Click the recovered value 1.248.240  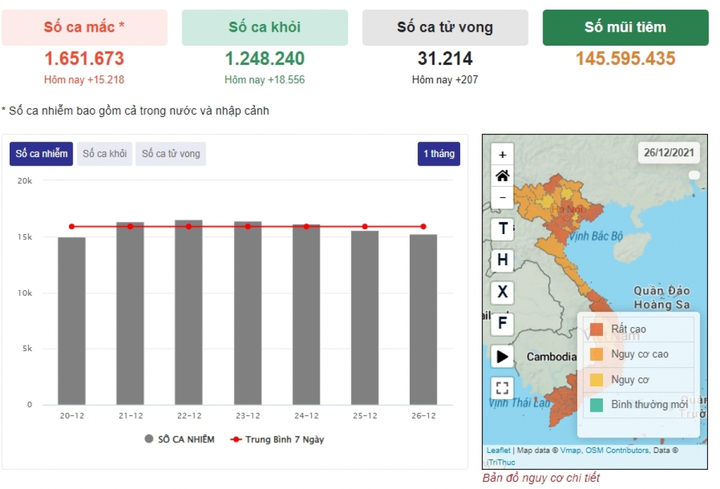[x=264, y=59]
